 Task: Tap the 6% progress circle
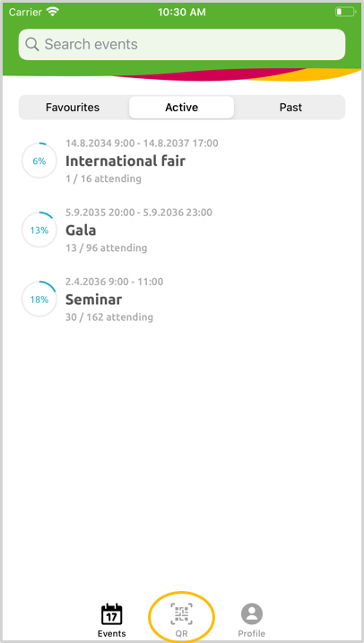39,161
